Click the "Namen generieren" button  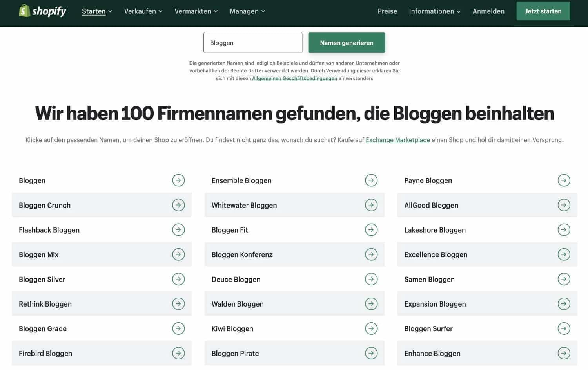[347, 43]
